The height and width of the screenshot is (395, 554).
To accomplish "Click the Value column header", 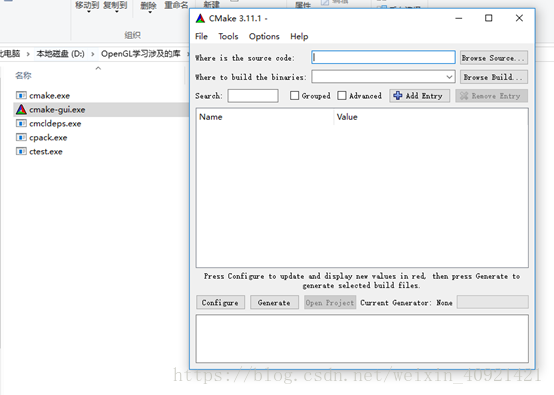I will pos(347,117).
